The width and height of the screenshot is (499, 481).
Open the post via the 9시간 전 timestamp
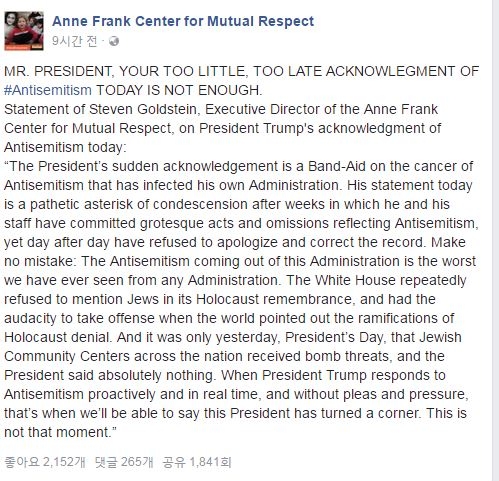75,41
